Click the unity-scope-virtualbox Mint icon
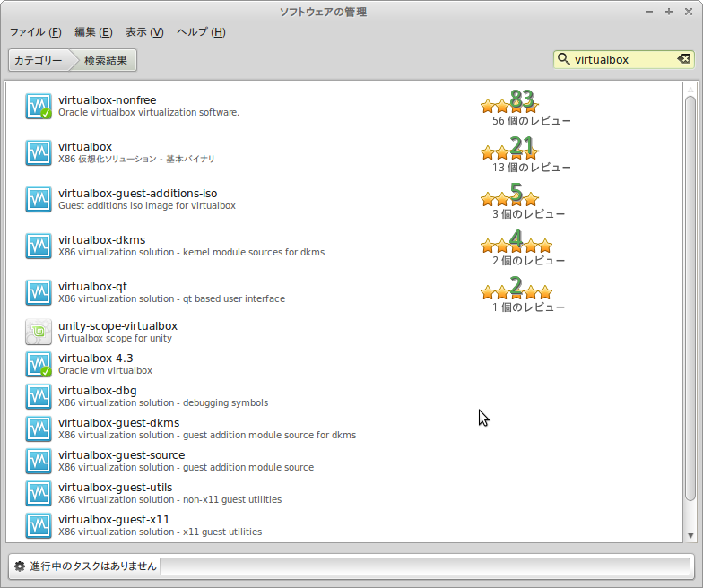Viewport: 703px width, 588px height. 38,332
